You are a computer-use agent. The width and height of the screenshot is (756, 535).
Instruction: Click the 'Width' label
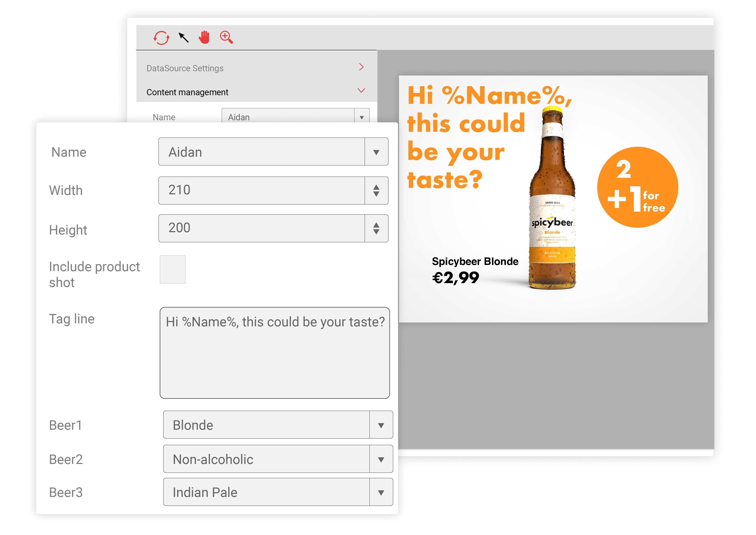click(x=66, y=190)
